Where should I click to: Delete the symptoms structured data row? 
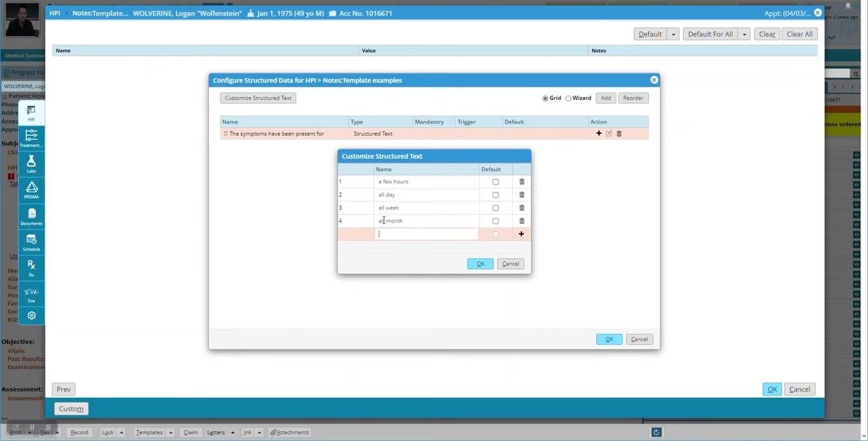click(619, 134)
